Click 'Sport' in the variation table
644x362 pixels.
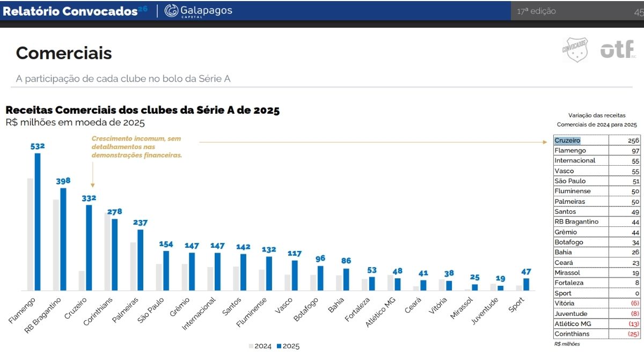tap(562, 293)
